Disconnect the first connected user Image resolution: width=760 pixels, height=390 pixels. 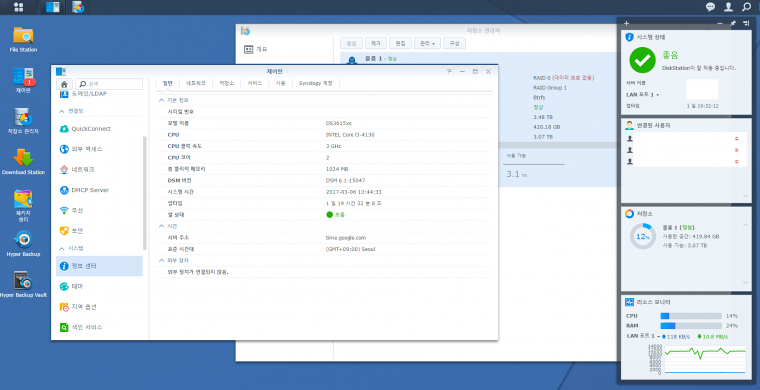click(x=736, y=139)
